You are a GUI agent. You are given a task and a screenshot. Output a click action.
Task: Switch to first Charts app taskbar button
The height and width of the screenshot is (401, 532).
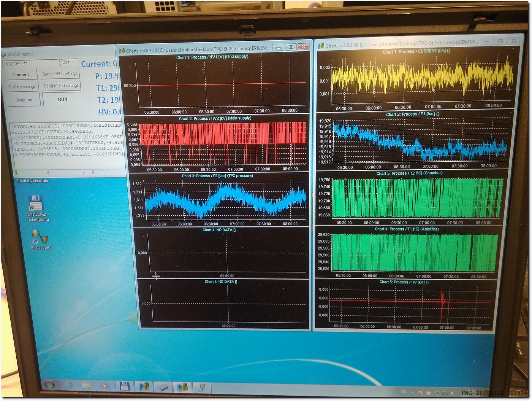[143, 387]
